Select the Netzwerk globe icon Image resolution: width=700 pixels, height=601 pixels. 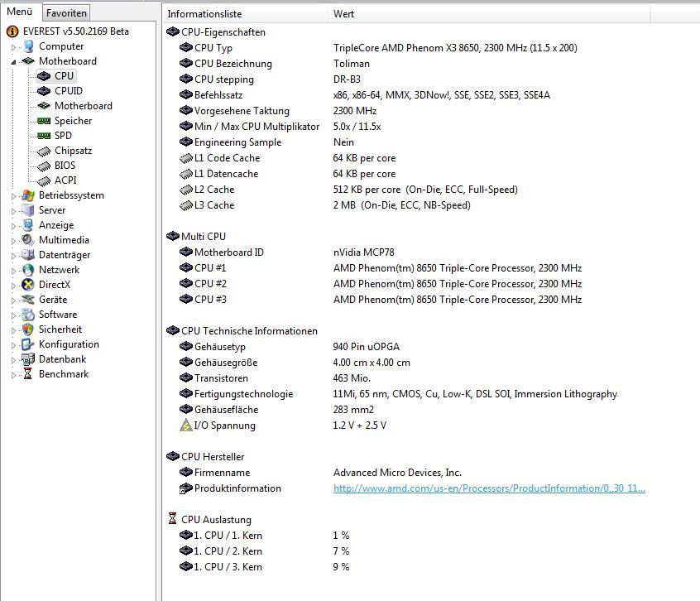pos(28,270)
